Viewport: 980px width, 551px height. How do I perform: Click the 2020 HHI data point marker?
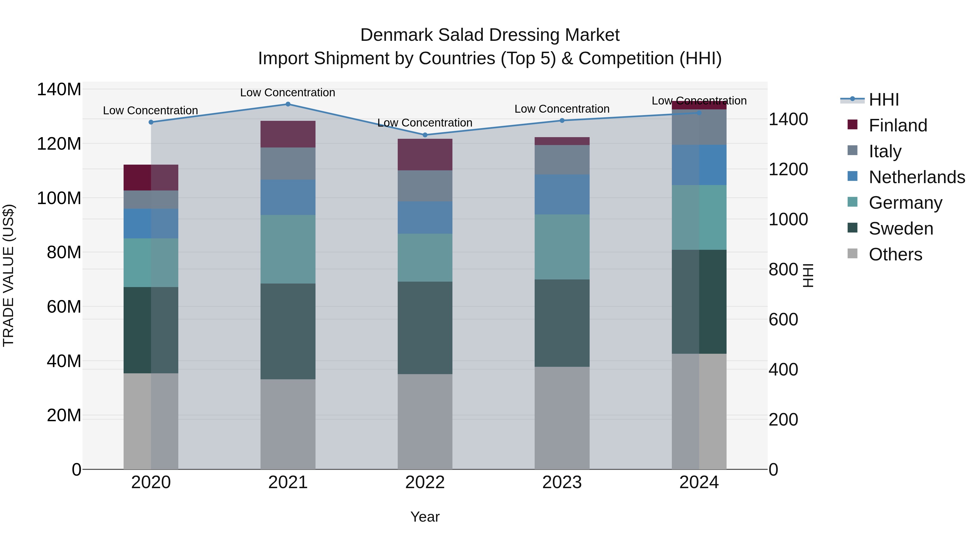pos(151,122)
